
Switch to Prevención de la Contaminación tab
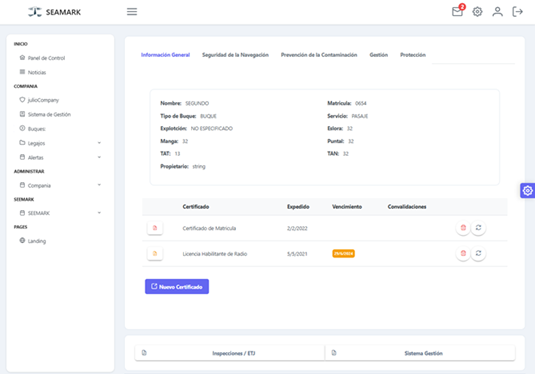tap(319, 55)
